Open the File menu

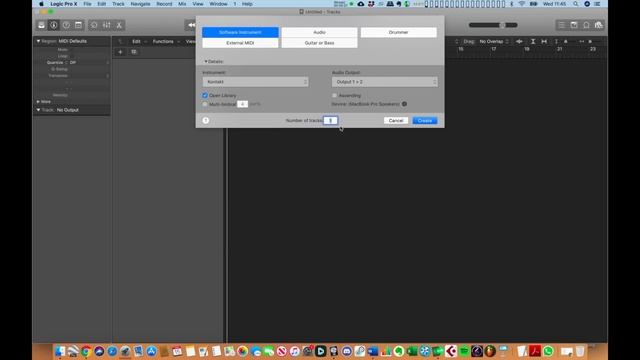click(x=87, y=4)
